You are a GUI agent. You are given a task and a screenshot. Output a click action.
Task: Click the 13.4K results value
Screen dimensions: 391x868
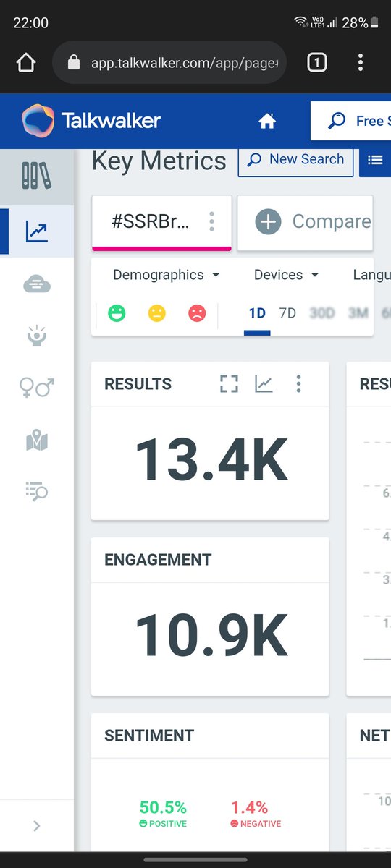click(211, 460)
